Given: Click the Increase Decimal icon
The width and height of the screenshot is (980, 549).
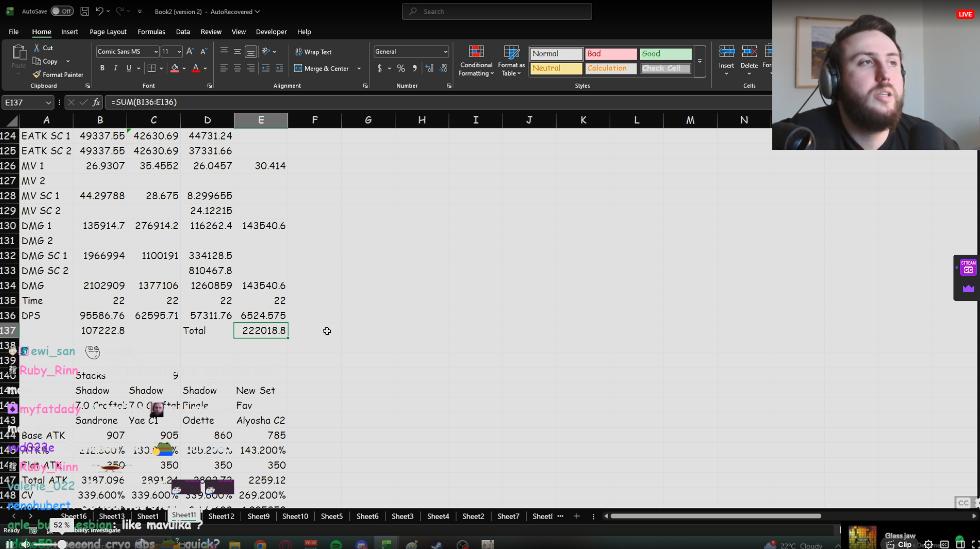Looking at the screenshot, I should pos(429,68).
